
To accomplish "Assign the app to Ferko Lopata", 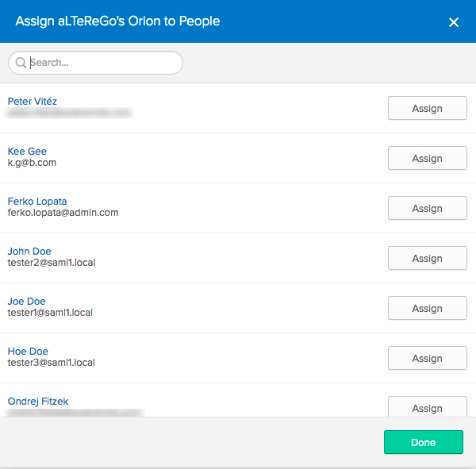I will coord(427,209).
